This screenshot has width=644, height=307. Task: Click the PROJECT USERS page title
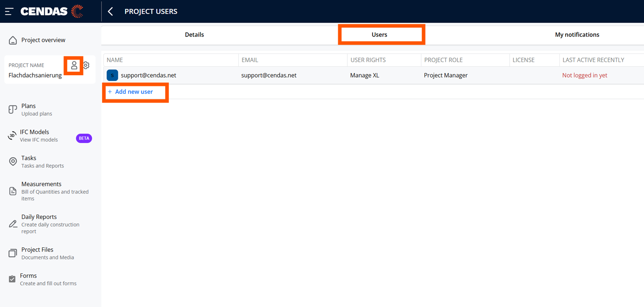point(151,11)
